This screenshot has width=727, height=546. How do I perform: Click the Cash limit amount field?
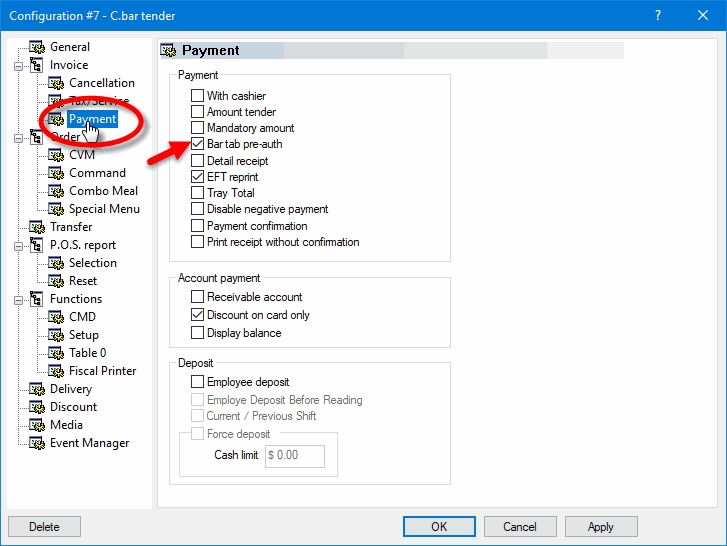tap(295, 456)
